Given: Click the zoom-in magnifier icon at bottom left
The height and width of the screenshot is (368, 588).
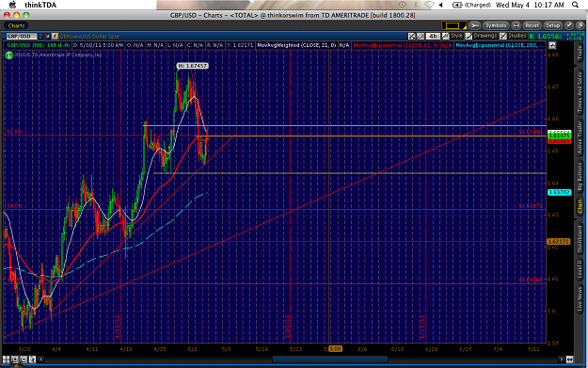Looking at the screenshot, I should click(x=15, y=360).
